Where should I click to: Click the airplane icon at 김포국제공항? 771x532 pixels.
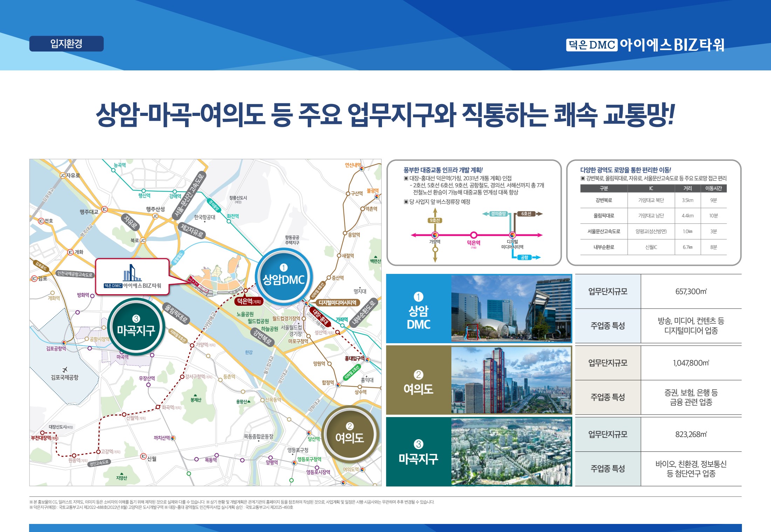64,369
